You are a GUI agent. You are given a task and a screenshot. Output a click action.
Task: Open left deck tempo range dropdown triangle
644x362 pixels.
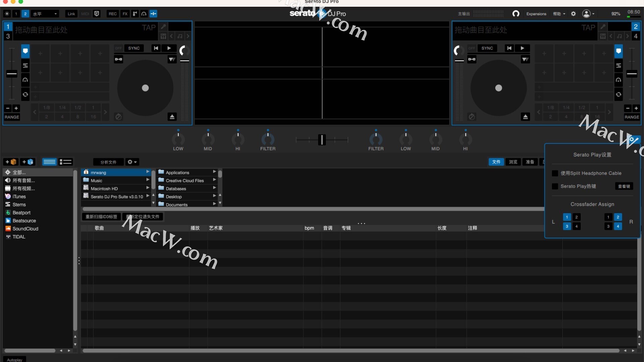click(x=172, y=59)
